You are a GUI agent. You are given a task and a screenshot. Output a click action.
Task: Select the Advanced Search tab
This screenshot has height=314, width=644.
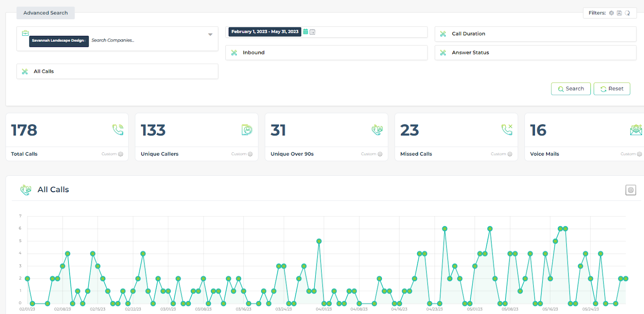(45, 13)
